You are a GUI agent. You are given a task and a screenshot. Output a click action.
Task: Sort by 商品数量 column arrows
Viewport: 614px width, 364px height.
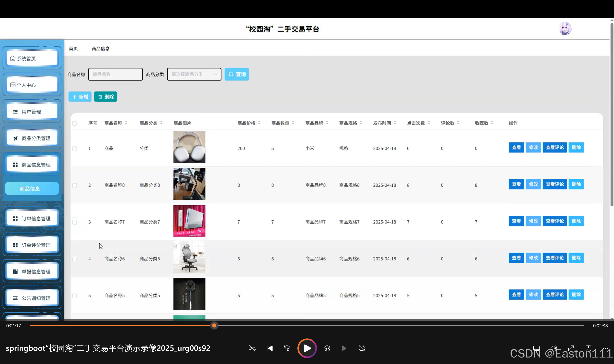[293, 123]
